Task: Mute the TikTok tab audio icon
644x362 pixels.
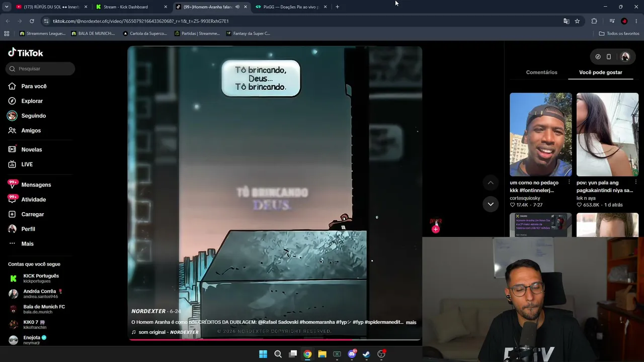Action: [237, 7]
